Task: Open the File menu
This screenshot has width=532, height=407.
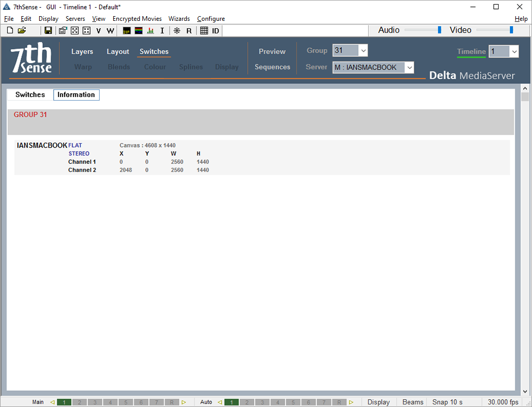Action: click(9, 19)
